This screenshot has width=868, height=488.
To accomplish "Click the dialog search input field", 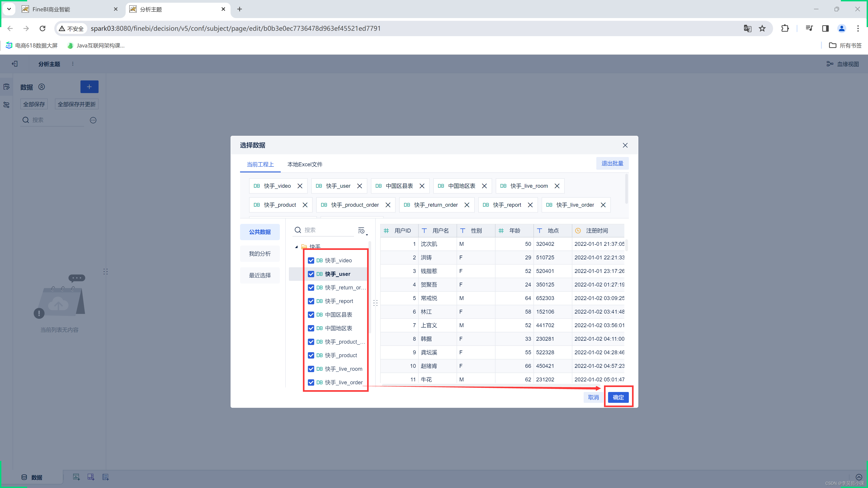I will [323, 230].
